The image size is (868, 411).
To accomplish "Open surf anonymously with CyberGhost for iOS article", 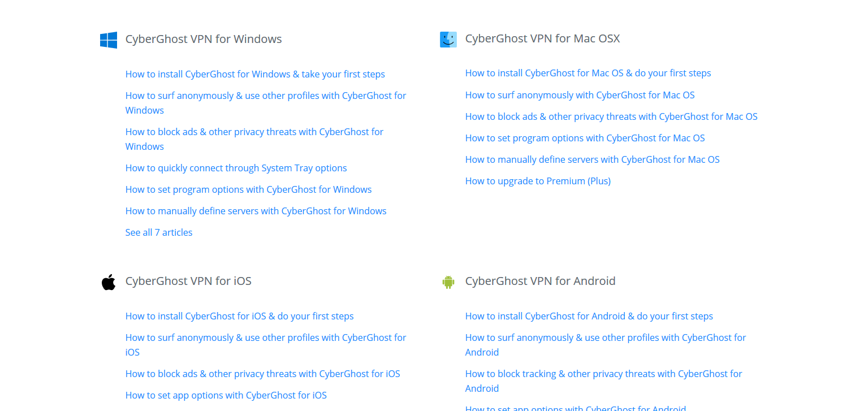I will 266,345.
